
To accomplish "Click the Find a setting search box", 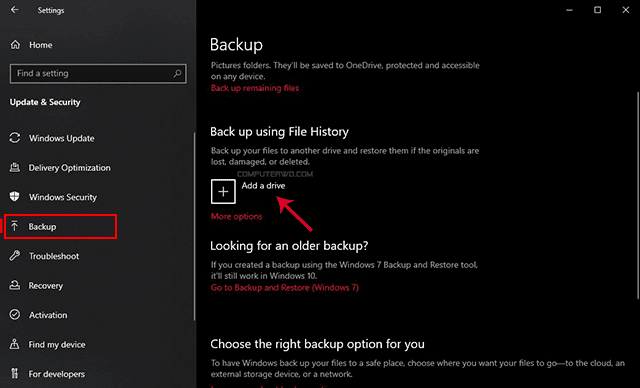I will tap(98, 73).
